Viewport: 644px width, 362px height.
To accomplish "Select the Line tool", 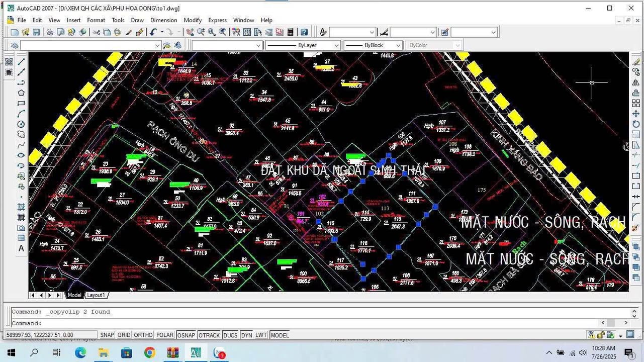I will (21, 62).
